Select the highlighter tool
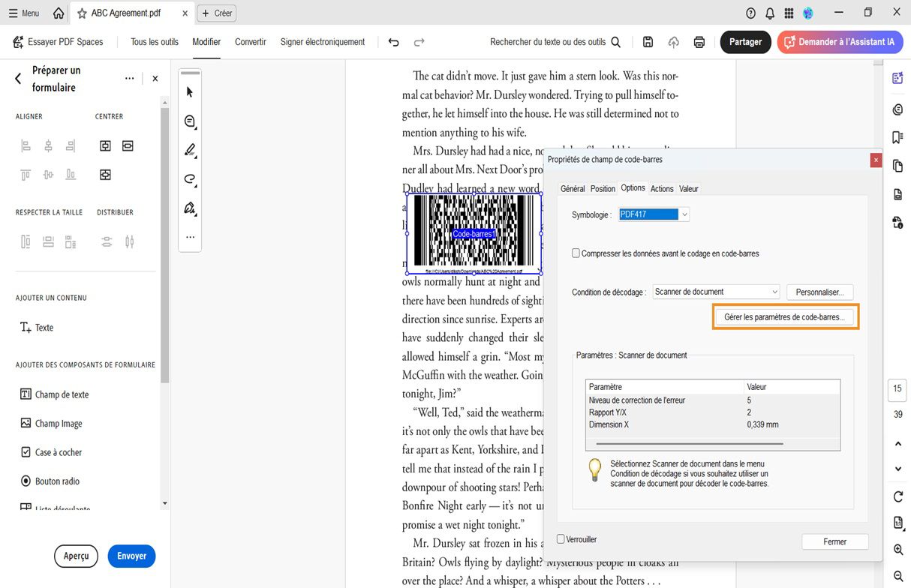 (x=190, y=150)
